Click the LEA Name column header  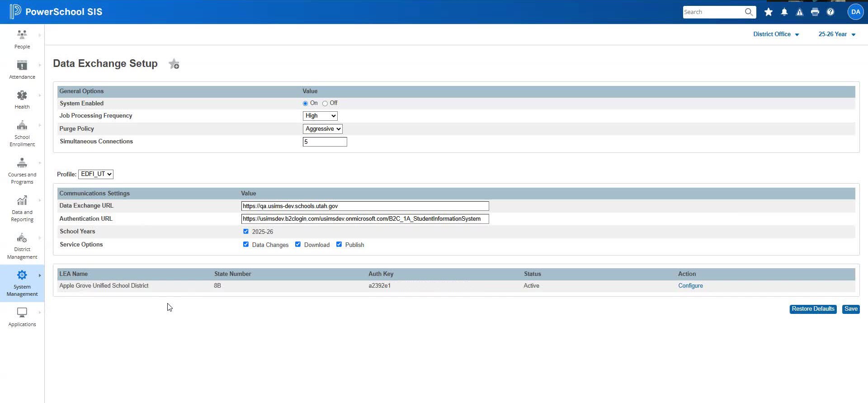(74, 274)
